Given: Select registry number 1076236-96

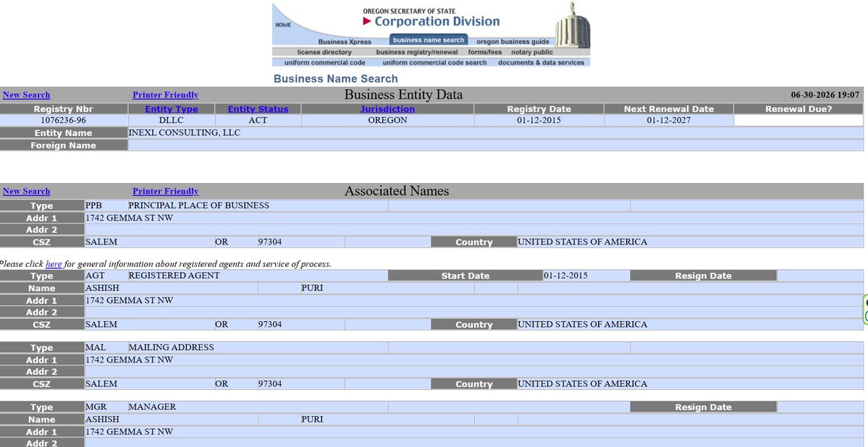Looking at the screenshot, I should click(64, 120).
